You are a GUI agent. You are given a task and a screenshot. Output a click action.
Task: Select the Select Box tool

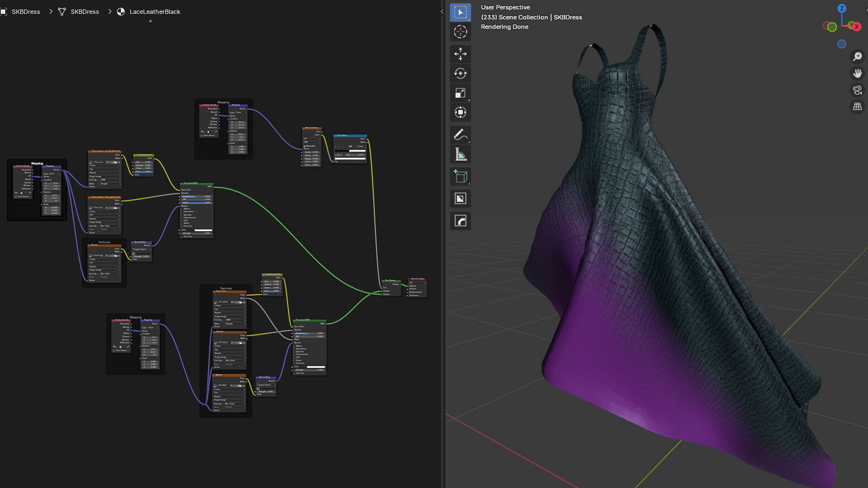coord(460,13)
